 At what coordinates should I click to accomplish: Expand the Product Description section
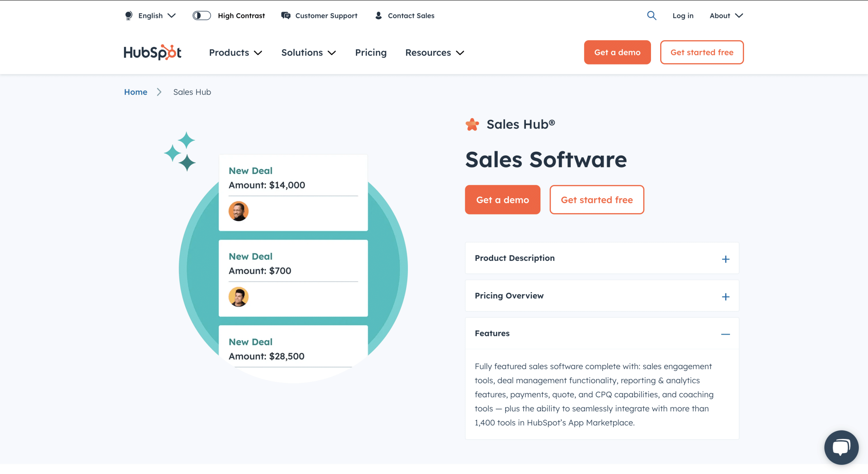(x=725, y=259)
